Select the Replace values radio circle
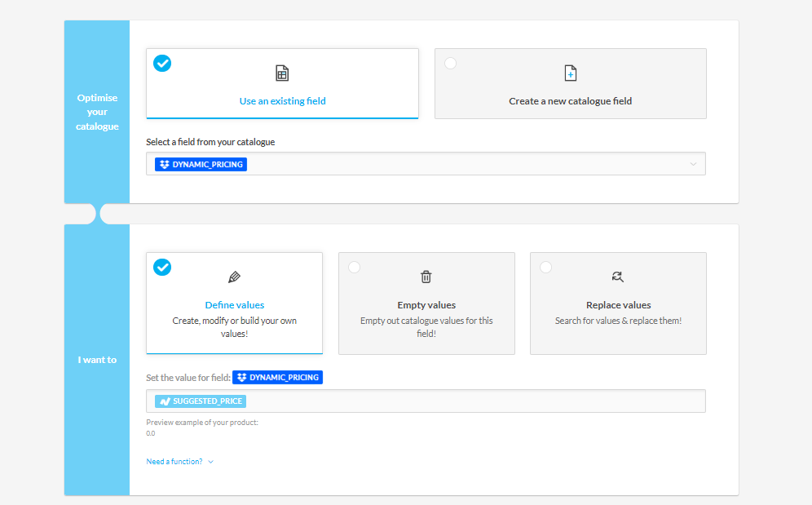This screenshot has width=812, height=505. 546,267
